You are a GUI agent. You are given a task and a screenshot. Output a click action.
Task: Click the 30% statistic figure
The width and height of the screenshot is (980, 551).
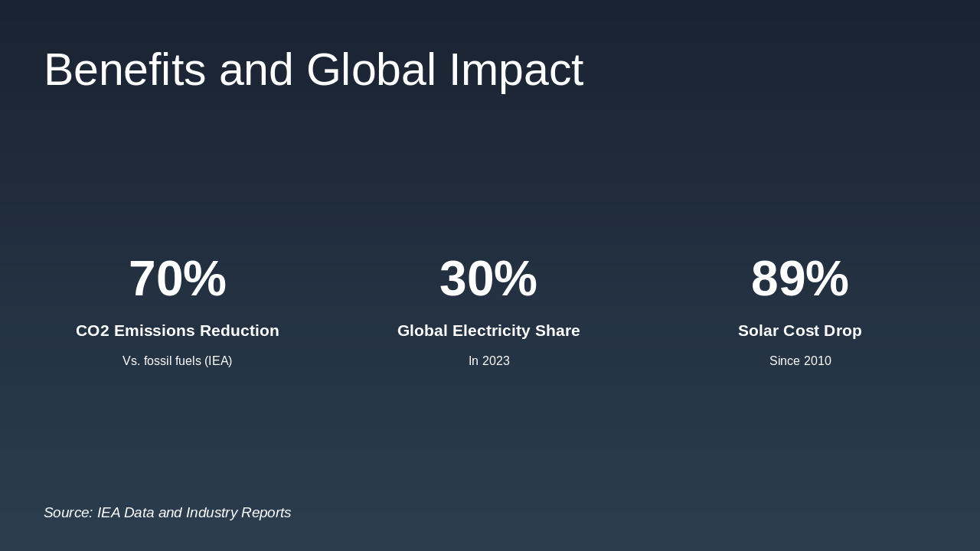coord(488,279)
